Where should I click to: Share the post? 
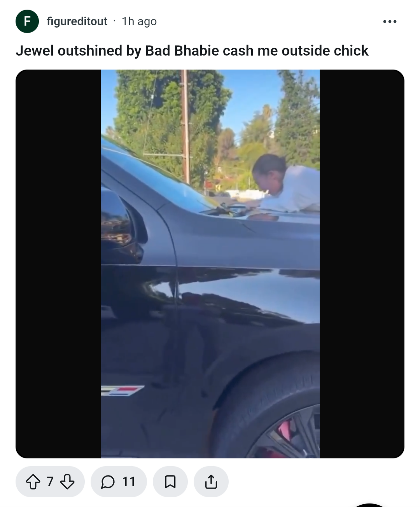pos(211,482)
